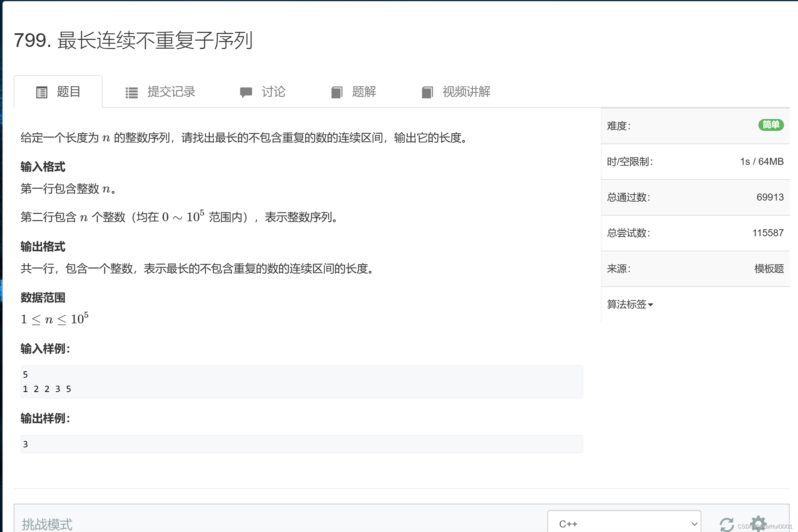Click the 模板题 source link
The height and width of the screenshot is (532, 798).
[769, 269]
